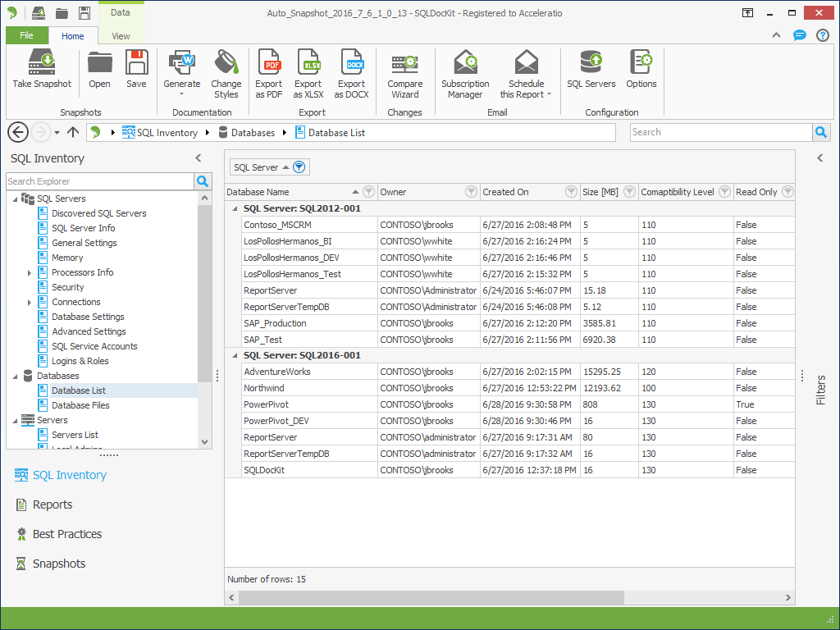Click Export as PDF icon
This screenshot has height=630, width=840.
[269, 63]
